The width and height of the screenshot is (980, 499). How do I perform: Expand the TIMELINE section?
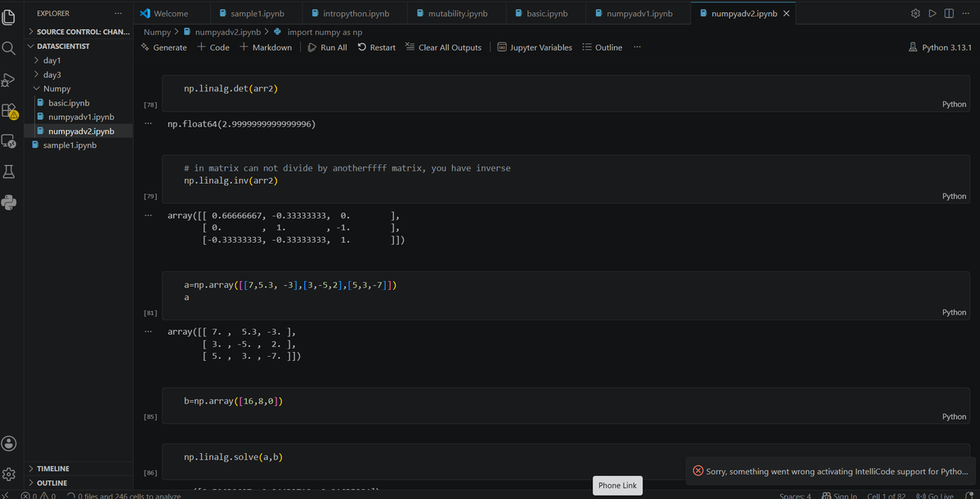(x=78, y=469)
